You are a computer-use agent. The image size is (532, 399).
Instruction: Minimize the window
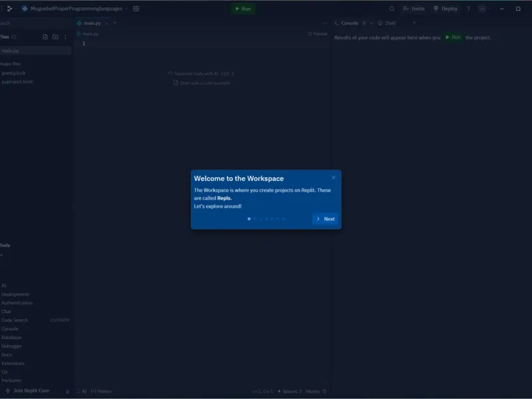tap(502, 9)
